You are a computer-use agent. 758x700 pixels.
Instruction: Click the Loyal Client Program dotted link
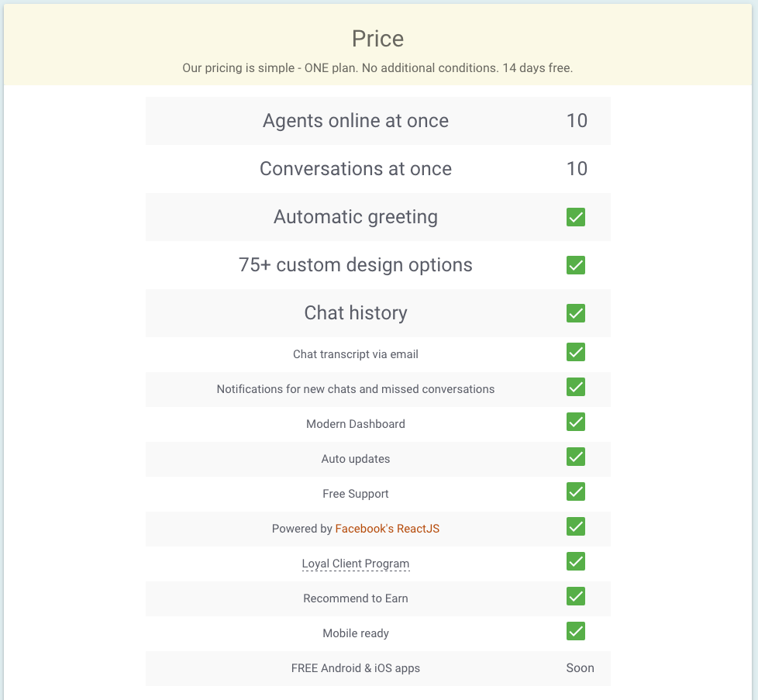(356, 564)
